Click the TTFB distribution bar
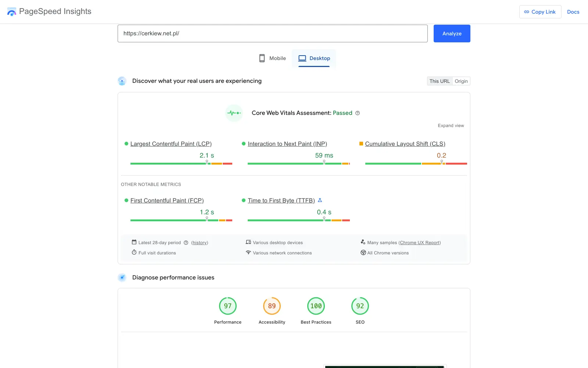This screenshot has height=368, width=588. click(x=299, y=220)
